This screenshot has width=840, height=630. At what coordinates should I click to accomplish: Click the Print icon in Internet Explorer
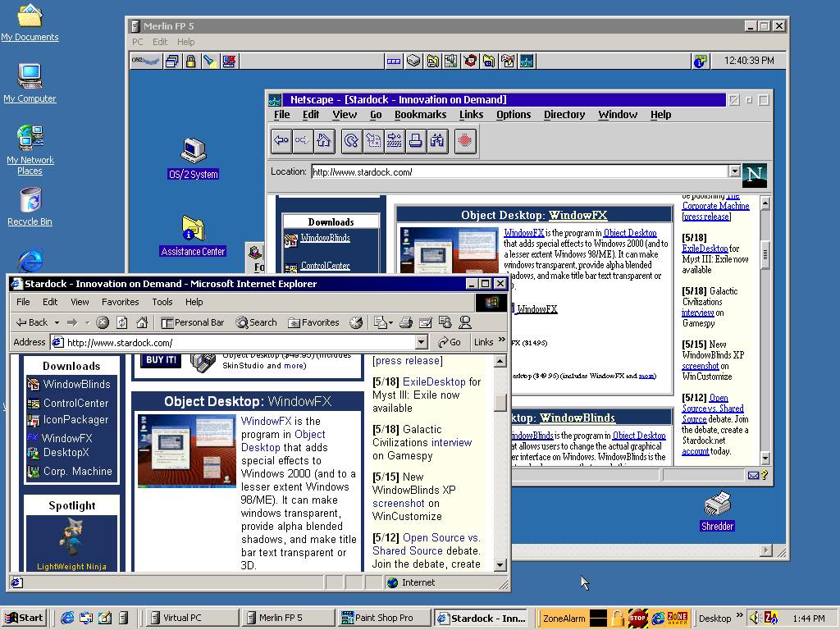tap(406, 322)
